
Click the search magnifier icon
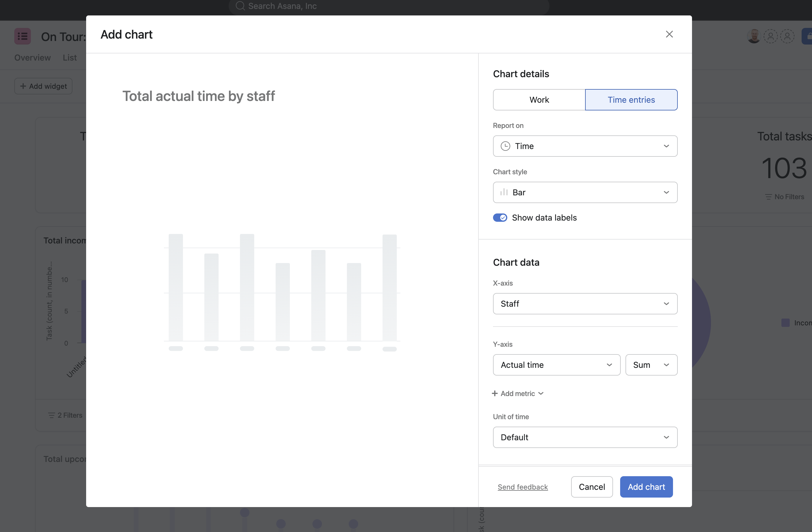point(240,6)
